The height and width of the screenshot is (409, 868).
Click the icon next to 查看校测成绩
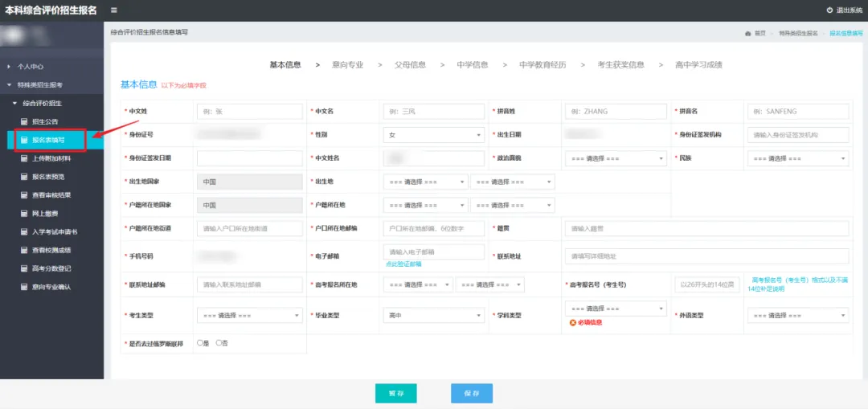24,250
